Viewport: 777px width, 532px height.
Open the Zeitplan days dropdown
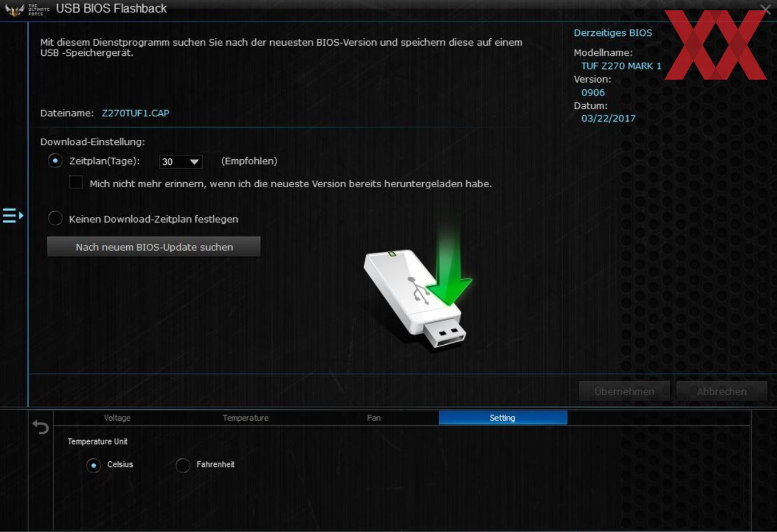[181, 162]
